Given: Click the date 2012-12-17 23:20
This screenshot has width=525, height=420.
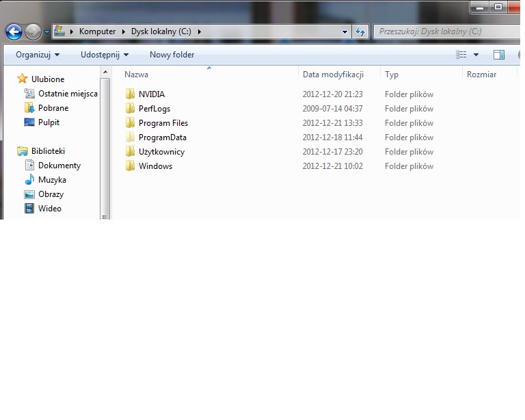Looking at the screenshot, I should point(332,152).
